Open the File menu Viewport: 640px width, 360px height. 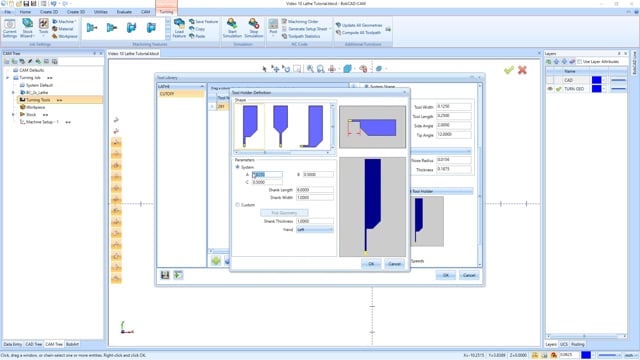click(x=7, y=12)
